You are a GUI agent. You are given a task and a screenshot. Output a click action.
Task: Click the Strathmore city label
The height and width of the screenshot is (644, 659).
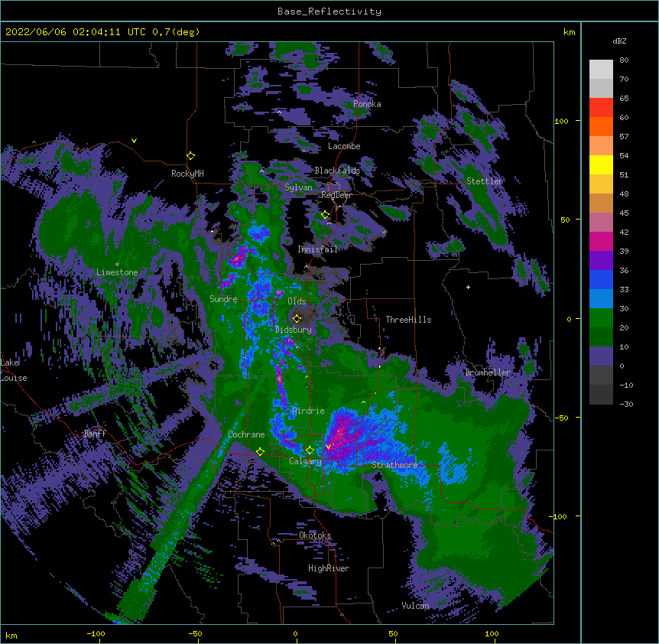[x=394, y=465]
